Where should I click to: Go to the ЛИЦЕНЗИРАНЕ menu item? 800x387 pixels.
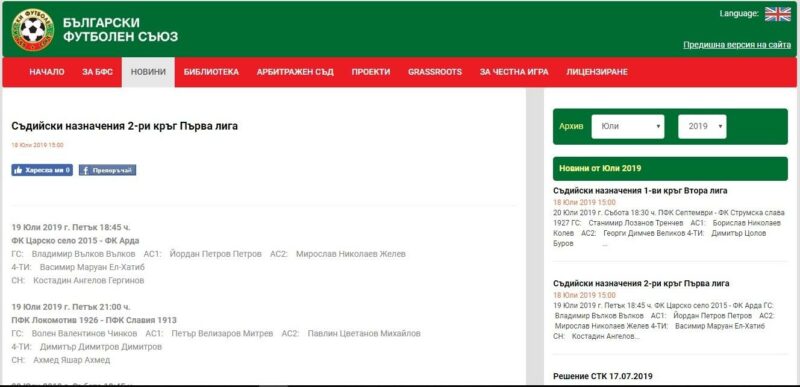click(597, 72)
